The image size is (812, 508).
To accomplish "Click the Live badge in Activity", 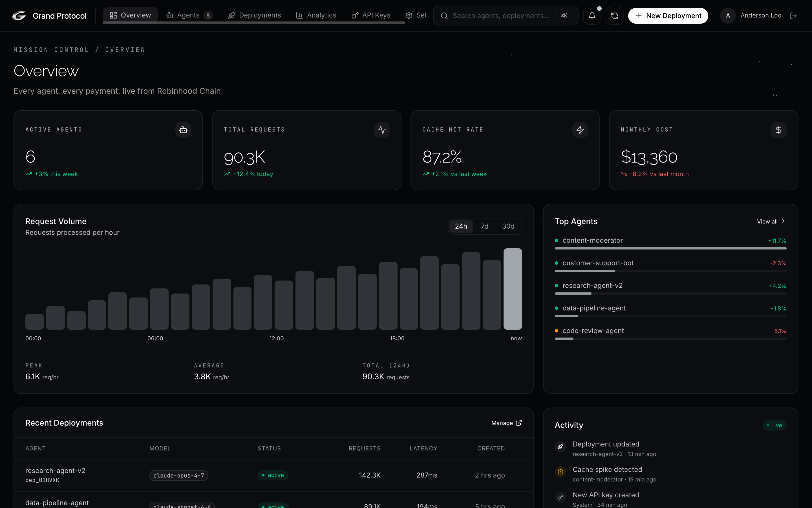I will coord(775,425).
